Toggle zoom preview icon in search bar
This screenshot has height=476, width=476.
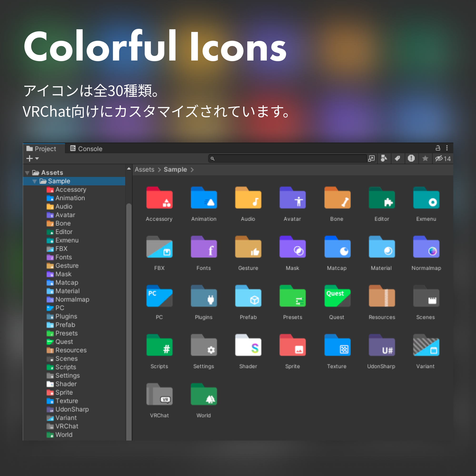tap(372, 159)
